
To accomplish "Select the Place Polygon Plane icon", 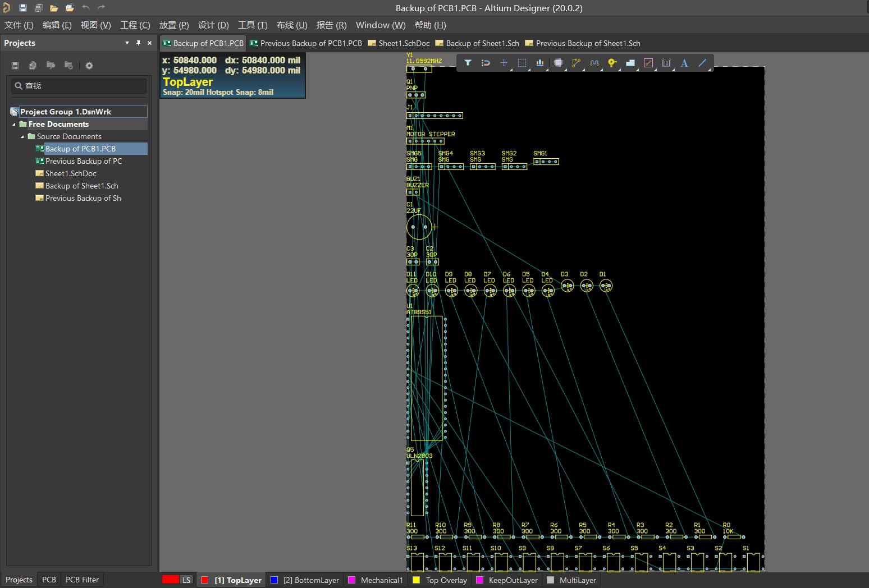I will (x=630, y=63).
